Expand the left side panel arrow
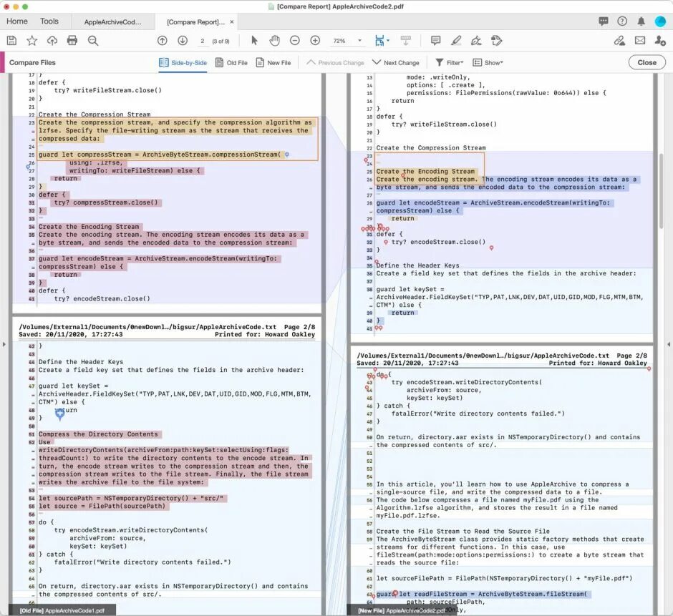 click(x=4, y=344)
